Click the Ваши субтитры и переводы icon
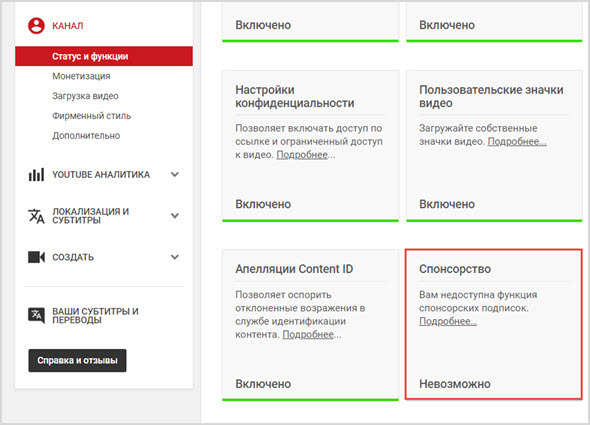590x425 pixels. point(36,315)
